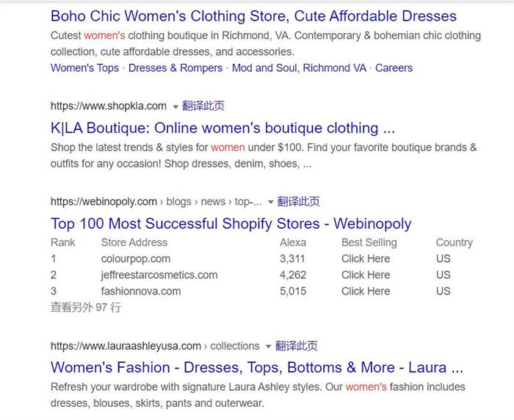Open the Careers sitelink
The image size is (514, 420).
(394, 68)
